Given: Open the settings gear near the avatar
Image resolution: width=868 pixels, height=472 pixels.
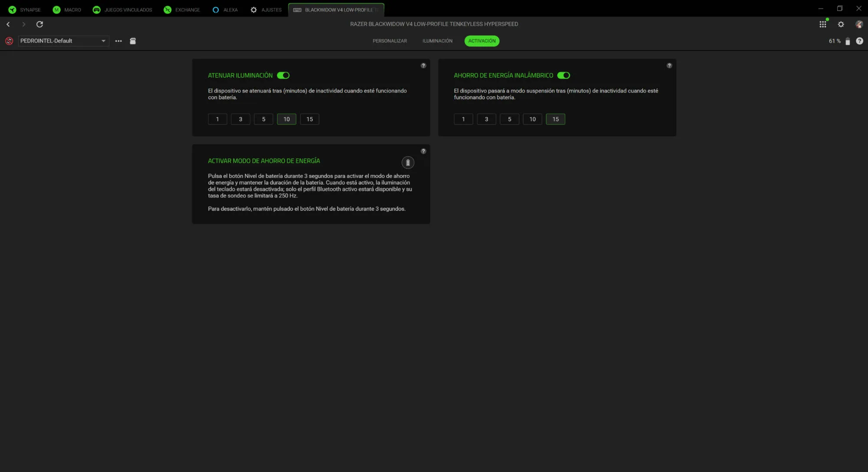Looking at the screenshot, I should tap(841, 24).
